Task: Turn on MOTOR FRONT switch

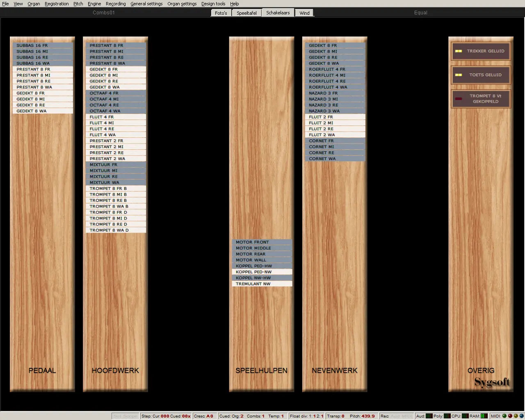Action: pos(262,242)
